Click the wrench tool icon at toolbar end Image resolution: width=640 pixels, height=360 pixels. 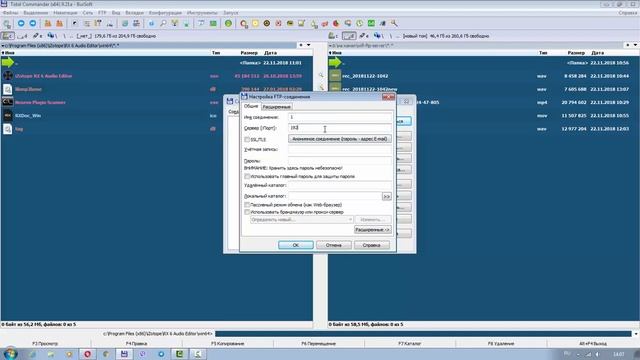(394, 24)
